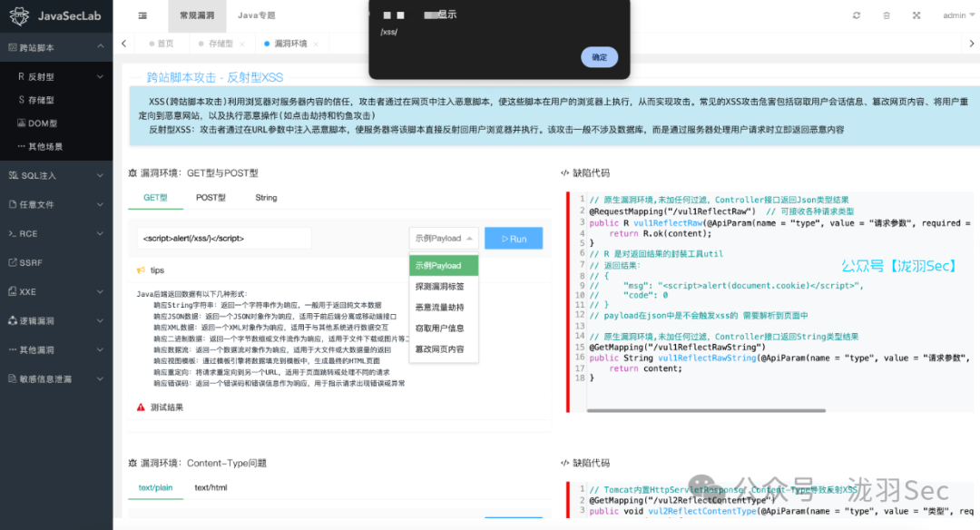The image size is (980, 530).
Task: Click the refresh icon in top bar
Action: tap(856, 15)
